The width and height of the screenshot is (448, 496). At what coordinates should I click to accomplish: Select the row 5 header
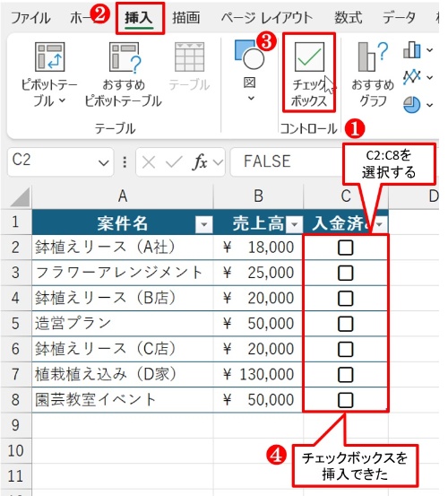click(15, 324)
